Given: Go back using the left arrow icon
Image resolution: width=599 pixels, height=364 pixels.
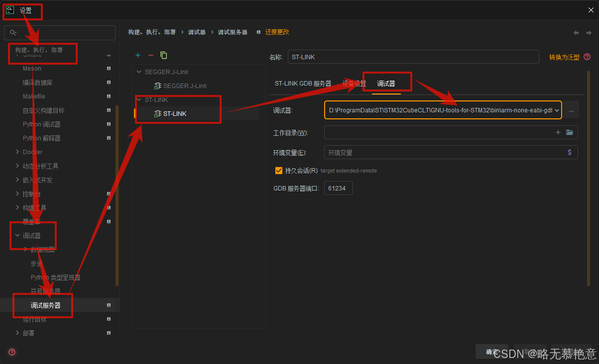Looking at the screenshot, I should [x=576, y=32].
